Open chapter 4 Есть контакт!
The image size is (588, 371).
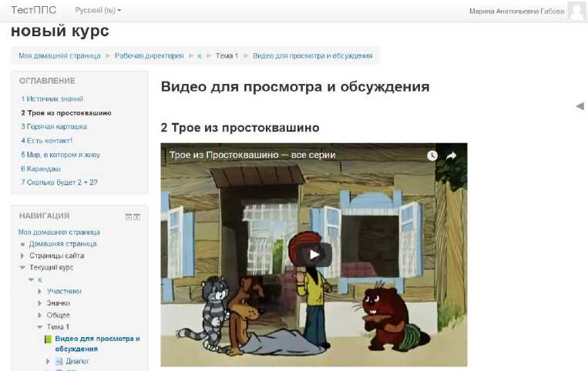pos(46,141)
